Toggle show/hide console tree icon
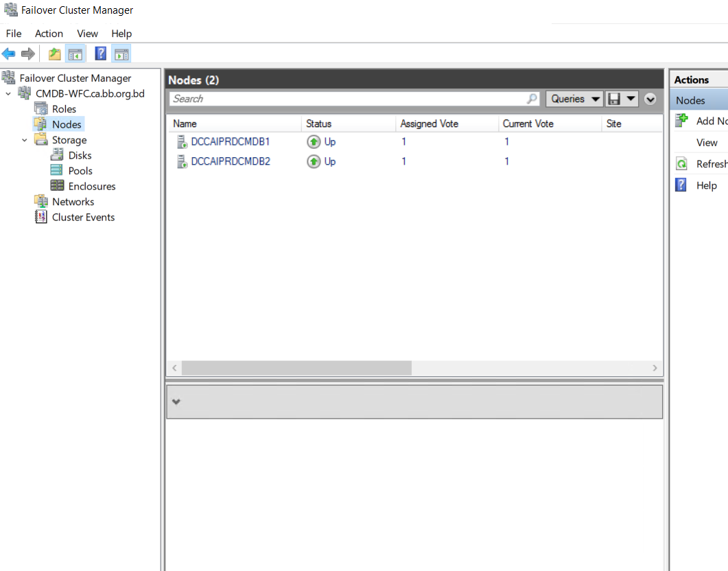 point(75,54)
